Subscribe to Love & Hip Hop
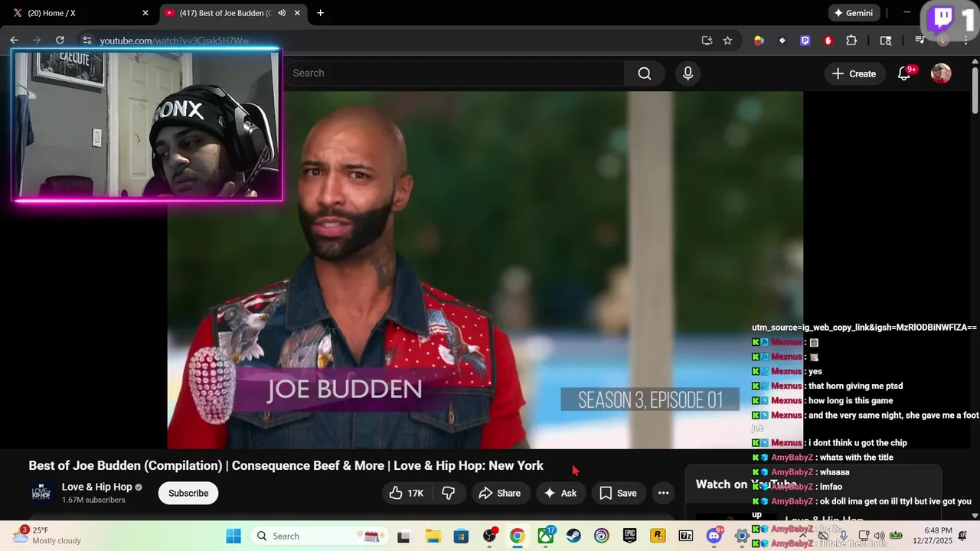 pyautogui.click(x=188, y=494)
